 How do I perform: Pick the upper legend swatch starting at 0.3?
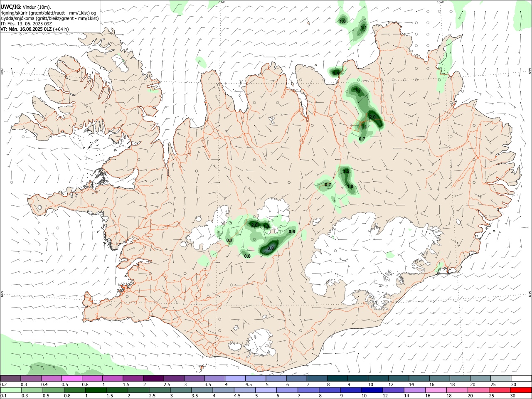point(31,379)
